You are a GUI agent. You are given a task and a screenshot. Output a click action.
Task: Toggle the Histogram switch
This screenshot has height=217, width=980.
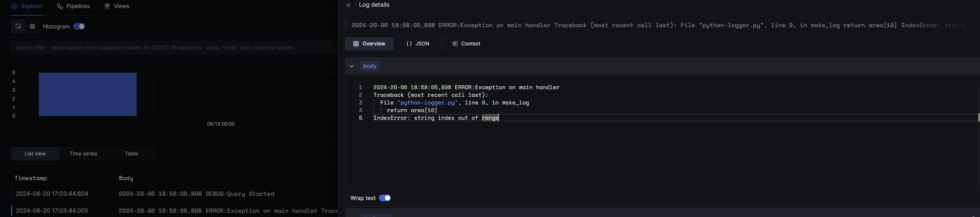pyautogui.click(x=79, y=26)
